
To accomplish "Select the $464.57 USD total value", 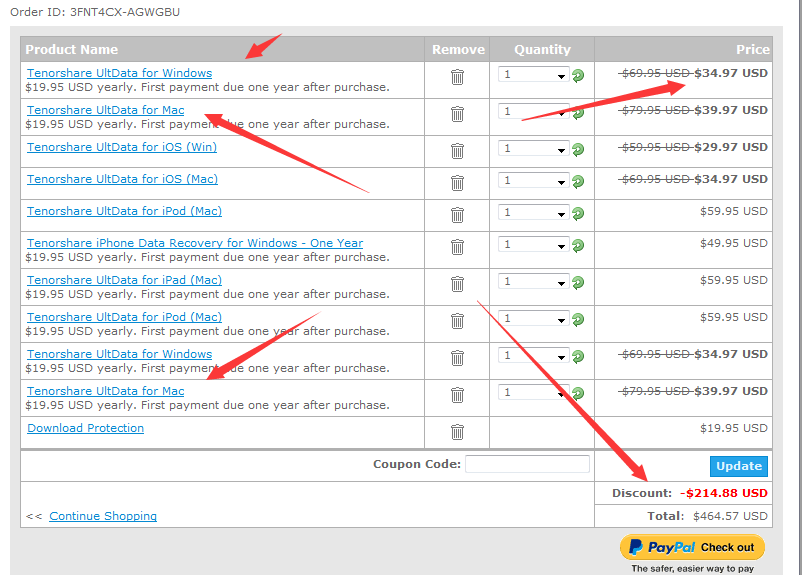I will coord(730,516).
